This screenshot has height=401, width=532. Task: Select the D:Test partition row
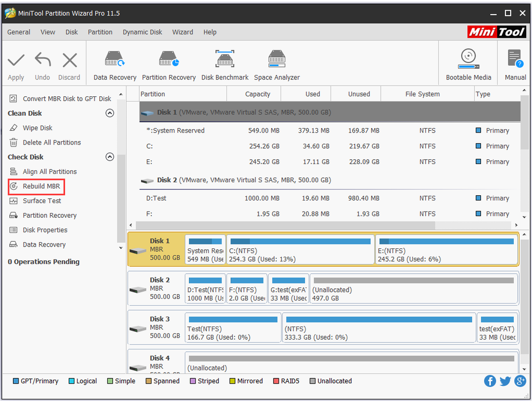pos(330,198)
